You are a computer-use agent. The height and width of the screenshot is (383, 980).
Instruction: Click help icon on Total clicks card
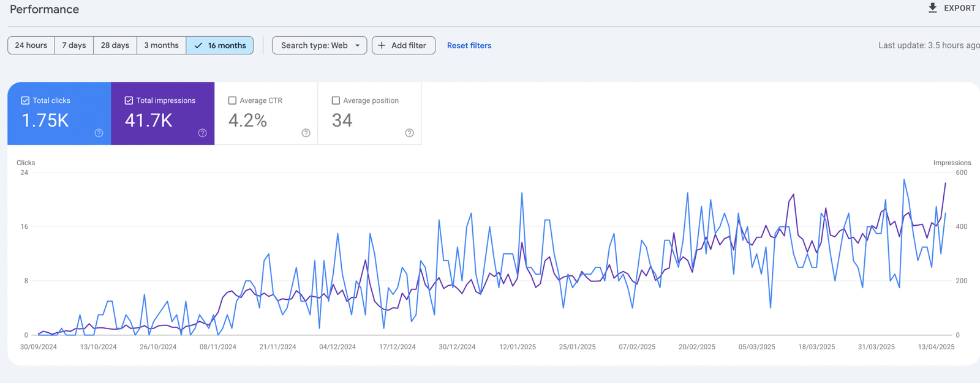[x=99, y=133]
